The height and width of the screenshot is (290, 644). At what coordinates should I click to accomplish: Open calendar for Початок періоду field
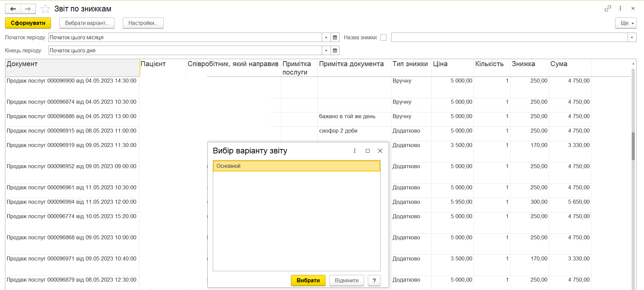click(x=335, y=37)
